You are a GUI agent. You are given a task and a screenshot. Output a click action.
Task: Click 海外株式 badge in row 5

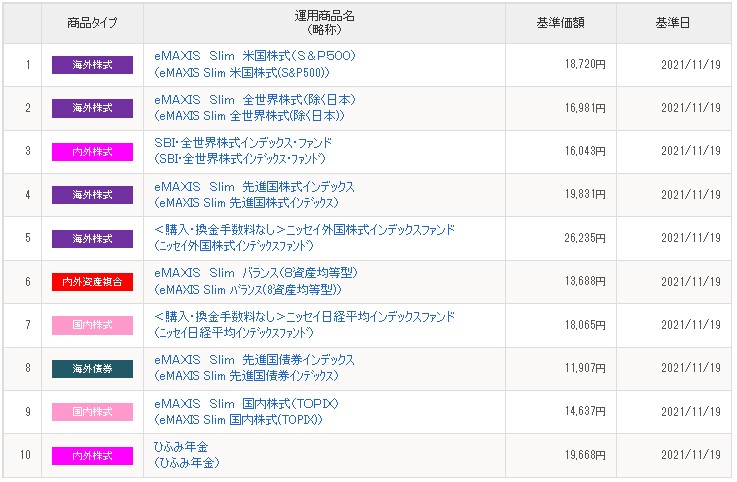coord(92,239)
